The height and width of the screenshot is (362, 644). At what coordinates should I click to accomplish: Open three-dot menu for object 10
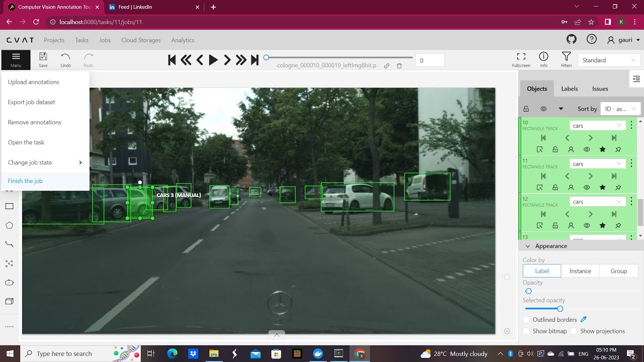click(631, 126)
